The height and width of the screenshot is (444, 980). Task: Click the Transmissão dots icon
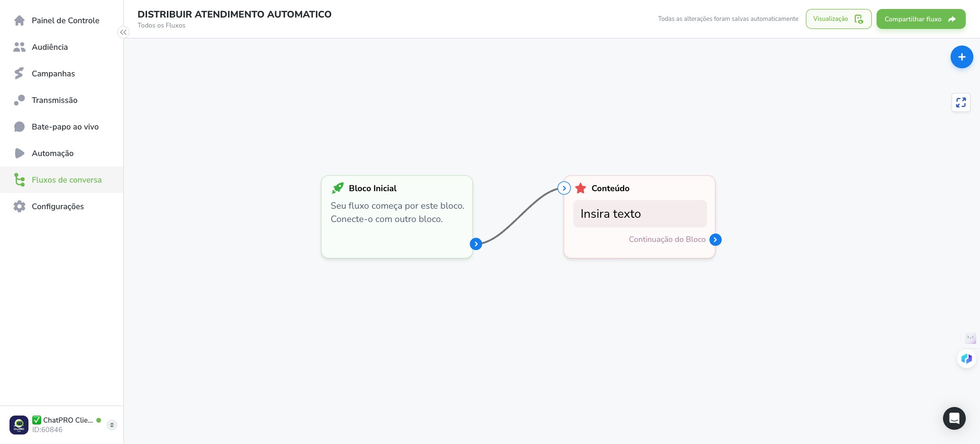click(19, 100)
